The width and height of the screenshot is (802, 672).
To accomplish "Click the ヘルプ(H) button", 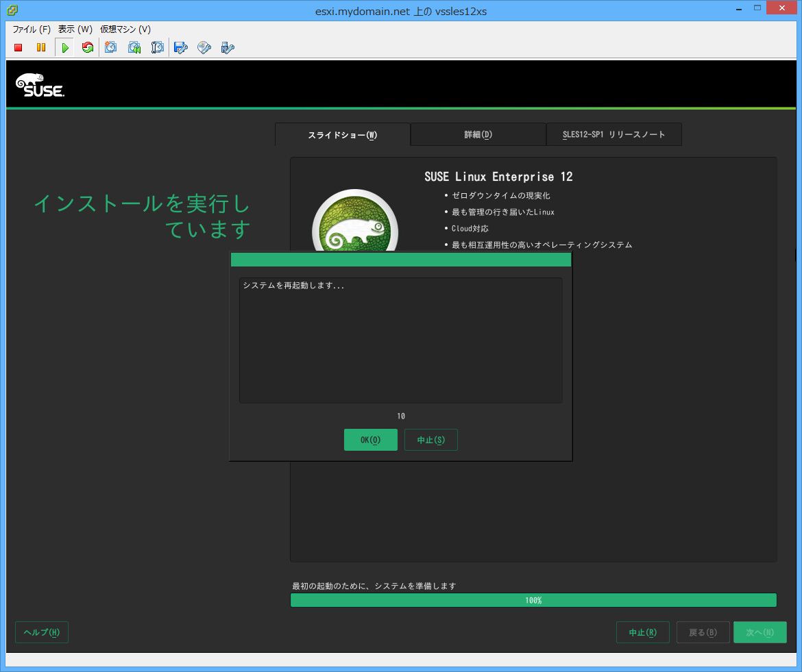I will (41, 632).
